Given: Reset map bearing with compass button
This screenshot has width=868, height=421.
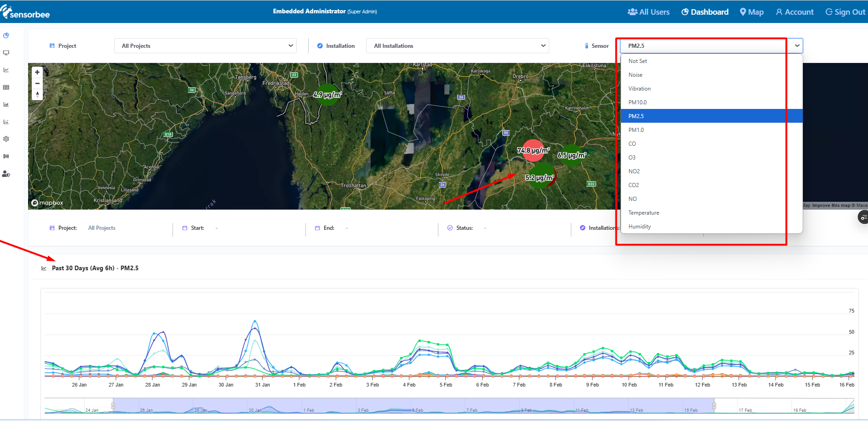Looking at the screenshot, I should click(37, 94).
